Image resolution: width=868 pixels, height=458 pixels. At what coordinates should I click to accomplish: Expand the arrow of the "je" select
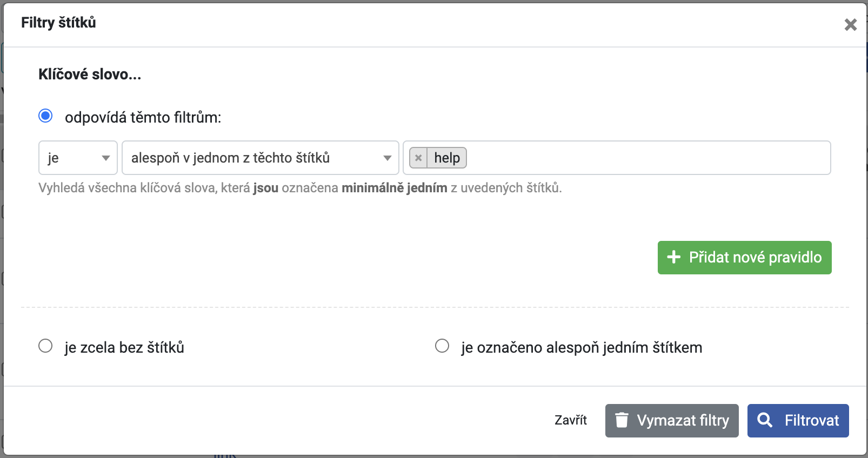click(106, 158)
